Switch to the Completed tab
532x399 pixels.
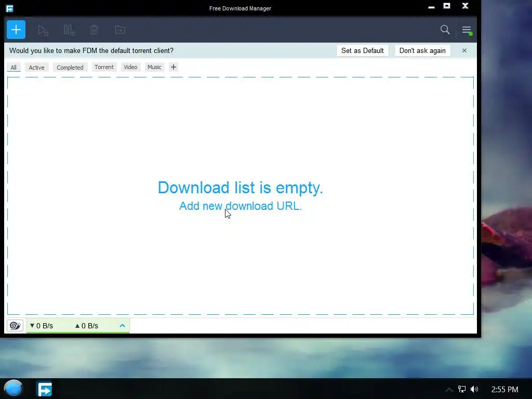click(x=70, y=67)
